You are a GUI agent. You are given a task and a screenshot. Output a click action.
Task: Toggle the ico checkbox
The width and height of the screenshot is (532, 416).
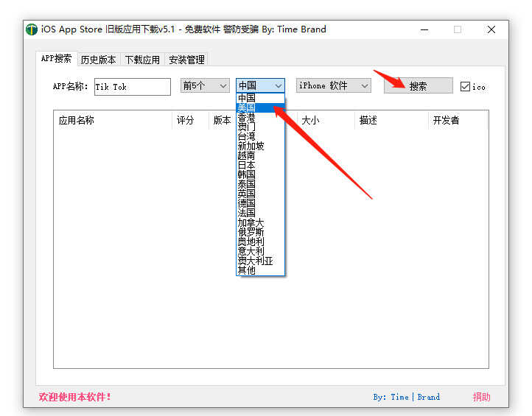click(x=465, y=87)
